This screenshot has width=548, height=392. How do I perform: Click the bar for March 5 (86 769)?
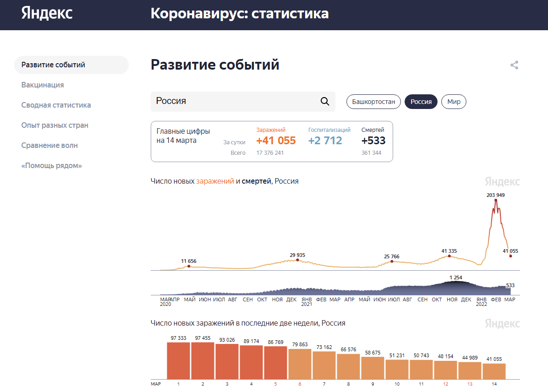(275, 363)
